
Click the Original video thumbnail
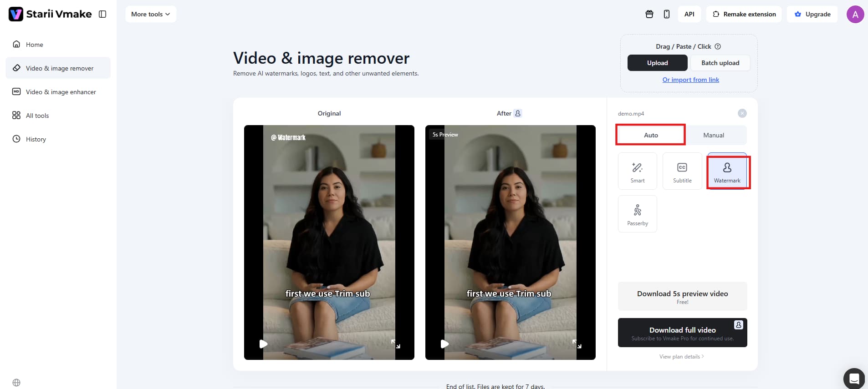[329, 242]
